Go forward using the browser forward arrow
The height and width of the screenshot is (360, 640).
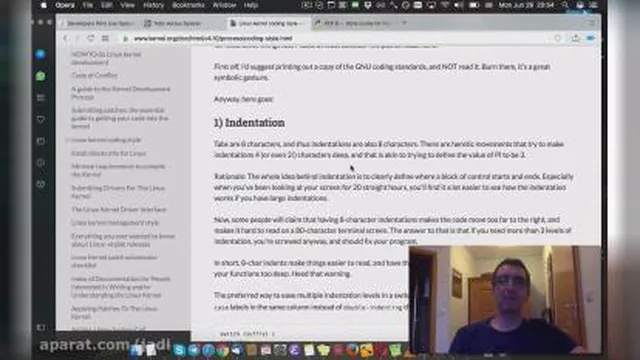point(78,38)
